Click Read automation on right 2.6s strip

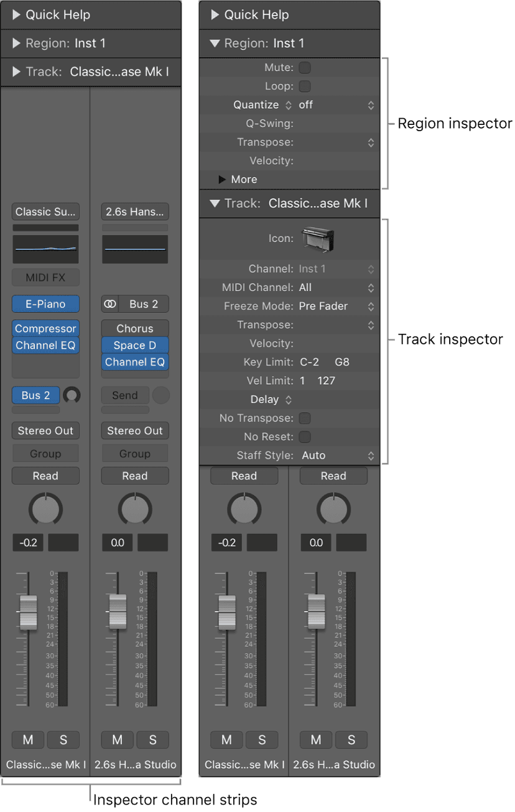333,476
